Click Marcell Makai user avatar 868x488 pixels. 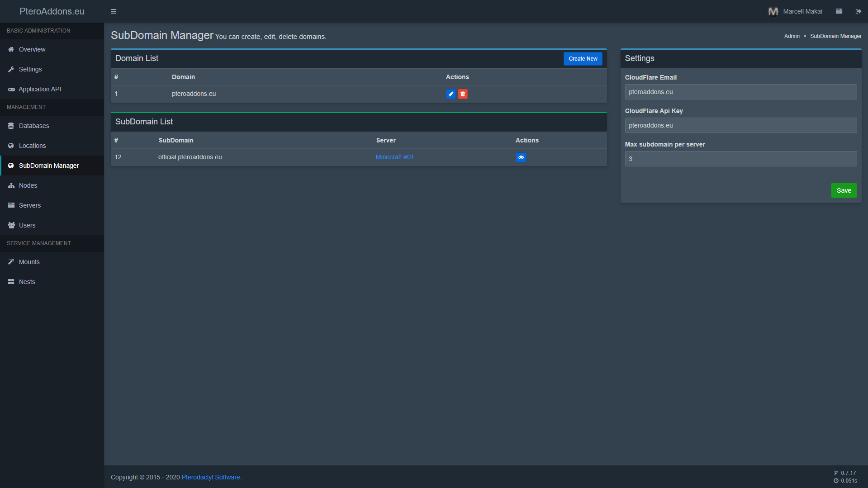click(773, 11)
